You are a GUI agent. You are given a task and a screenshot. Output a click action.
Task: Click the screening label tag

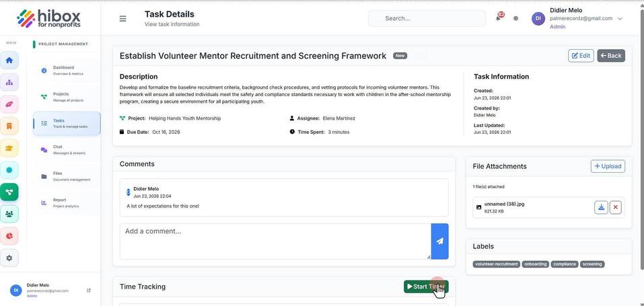tap(592, 264)
